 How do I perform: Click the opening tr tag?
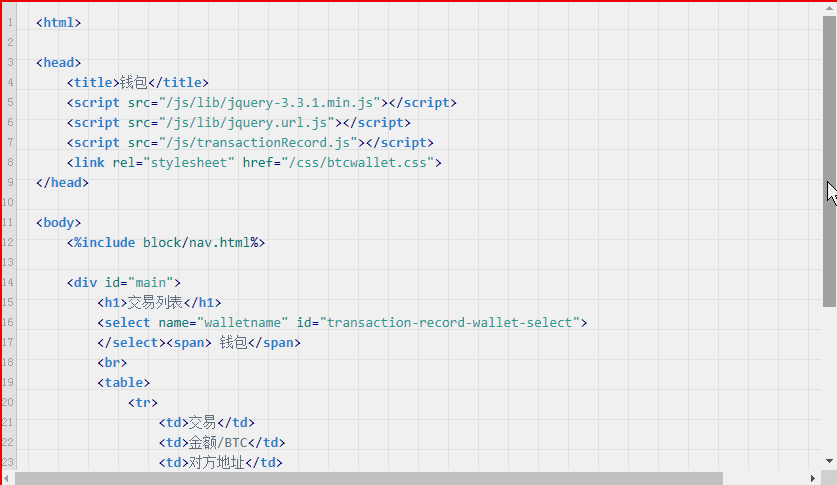pos(143,403)
